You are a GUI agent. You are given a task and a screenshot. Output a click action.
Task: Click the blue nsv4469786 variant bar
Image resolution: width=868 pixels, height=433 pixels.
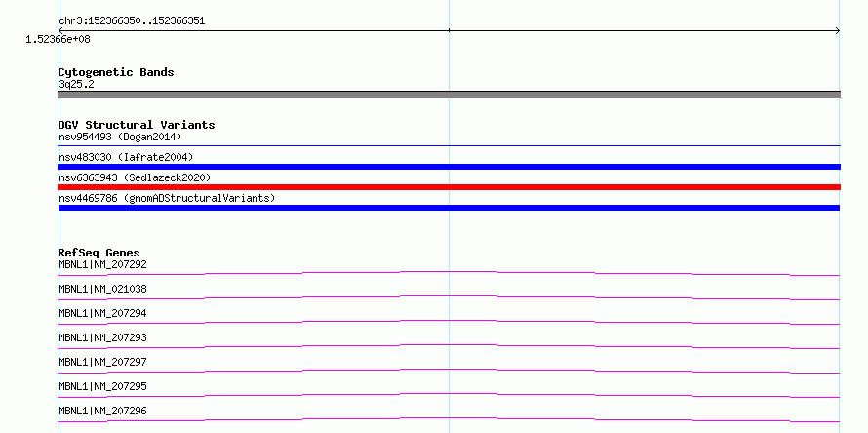click(x=449, y=208)
